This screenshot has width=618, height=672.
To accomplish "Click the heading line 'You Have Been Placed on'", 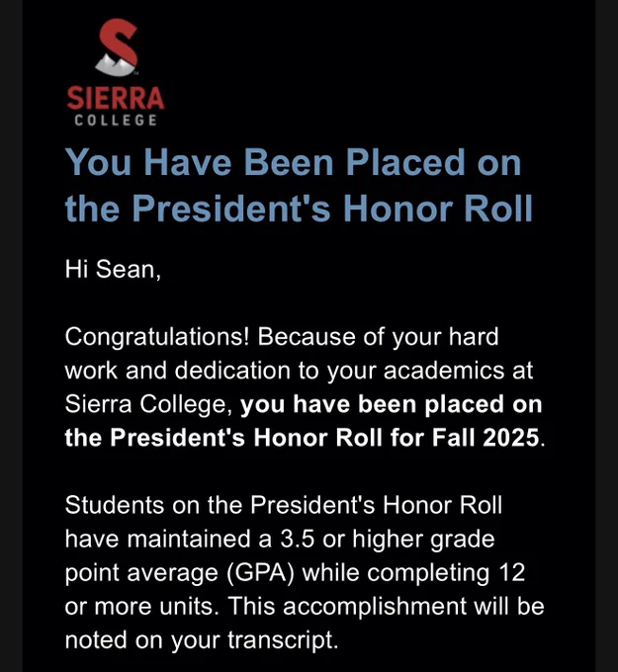I will tap(293, 162).
